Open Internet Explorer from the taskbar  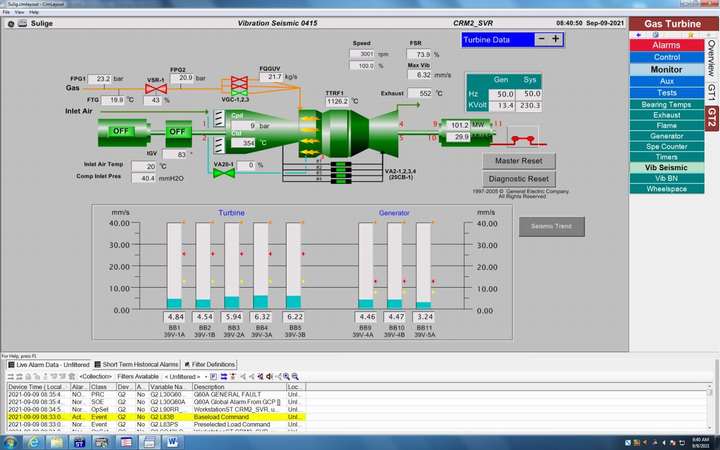pyautogui.click(x=34, y=443)
